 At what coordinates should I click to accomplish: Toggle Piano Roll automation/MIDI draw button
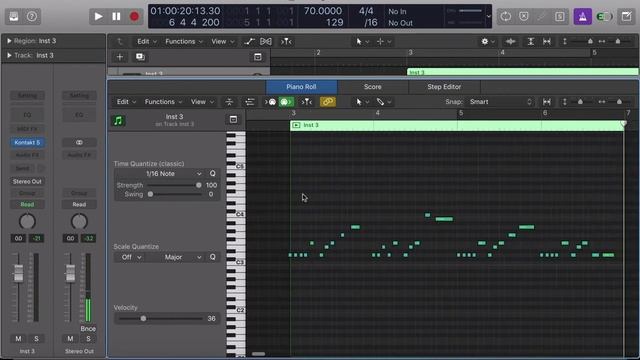tap(250, 102)
